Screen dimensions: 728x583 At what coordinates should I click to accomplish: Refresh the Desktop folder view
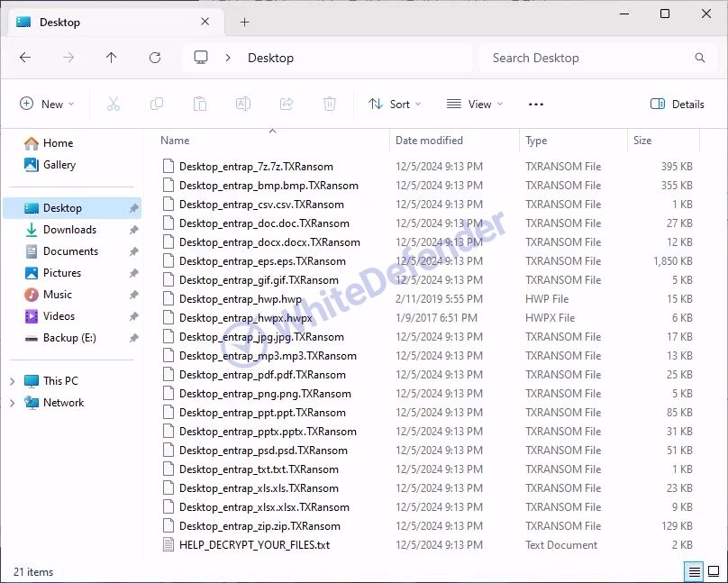155,58
